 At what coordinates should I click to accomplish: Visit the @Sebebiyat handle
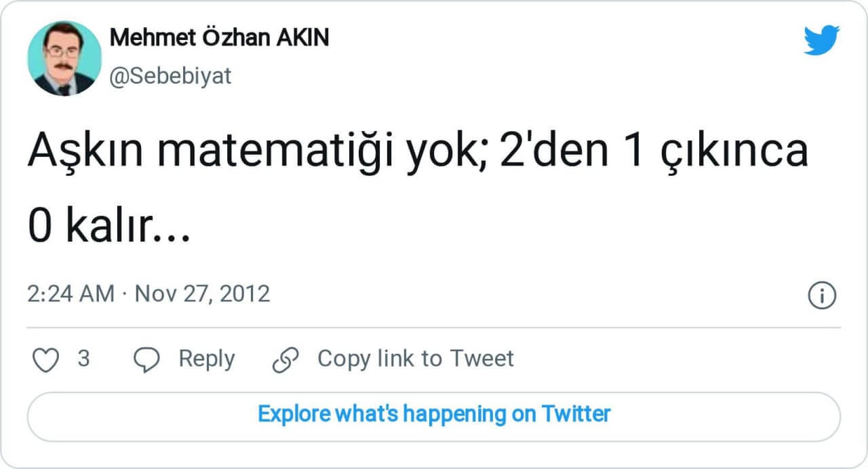[170, 76]
